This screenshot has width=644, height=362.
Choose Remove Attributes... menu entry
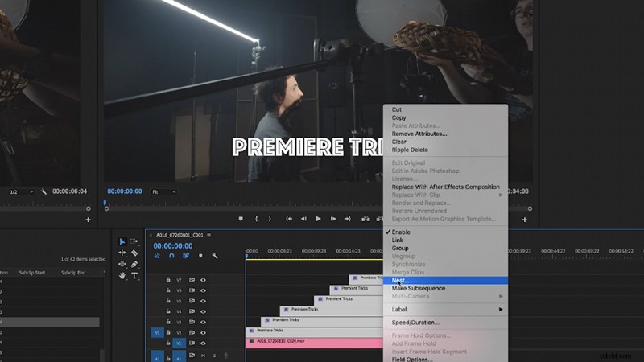(446, 134)
